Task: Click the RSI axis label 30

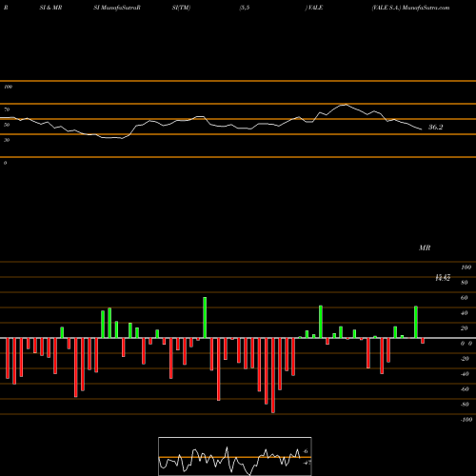Action: point(7,140)
